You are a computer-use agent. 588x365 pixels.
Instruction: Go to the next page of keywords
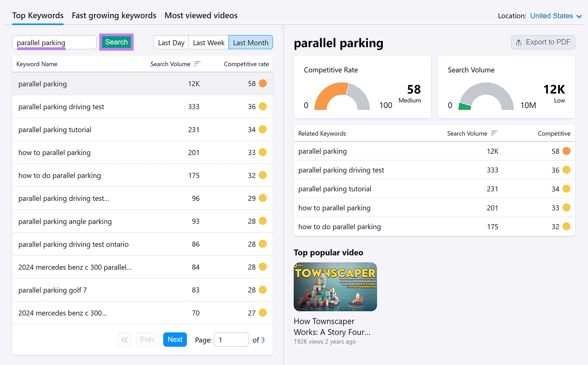click(x=175, y=339)
